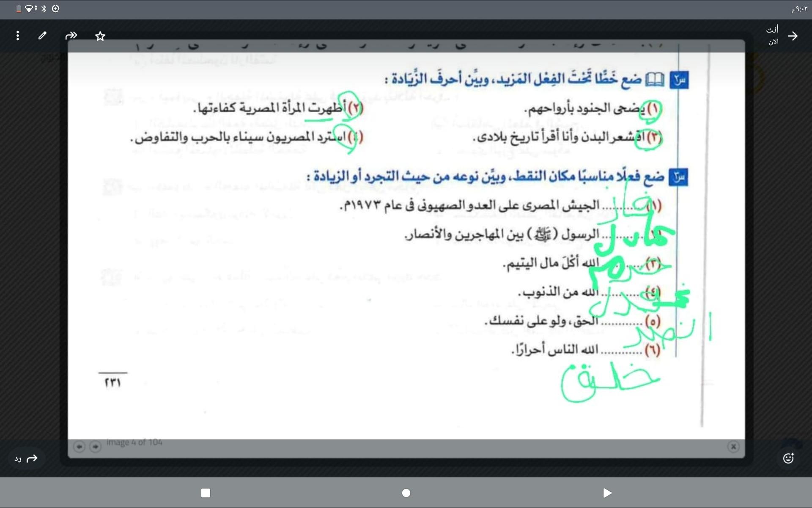Go to previous image in lightbox
The width and height of the screenshot is (812, 508).
[x=79, y=446]
